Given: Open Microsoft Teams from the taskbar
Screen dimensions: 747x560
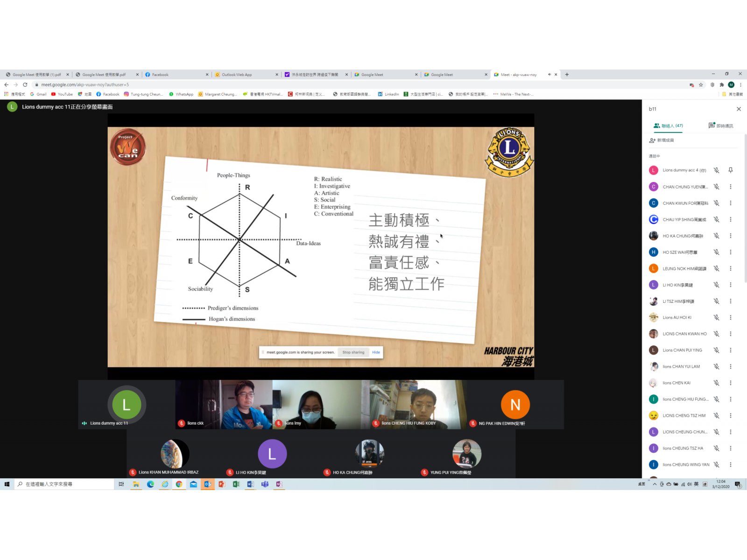Looking at the screenshot, I should pyautogui.click(x=265, y=484).
